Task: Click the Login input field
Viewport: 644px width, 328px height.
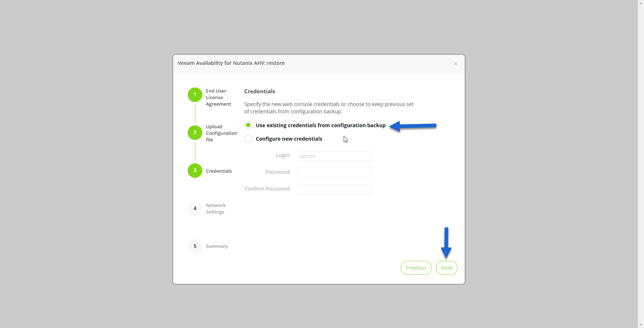Action: pos(334,156)
